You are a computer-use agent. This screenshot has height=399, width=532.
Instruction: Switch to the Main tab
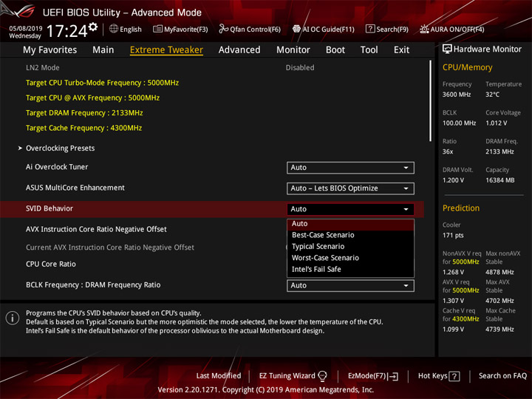[x=103, y=50]
